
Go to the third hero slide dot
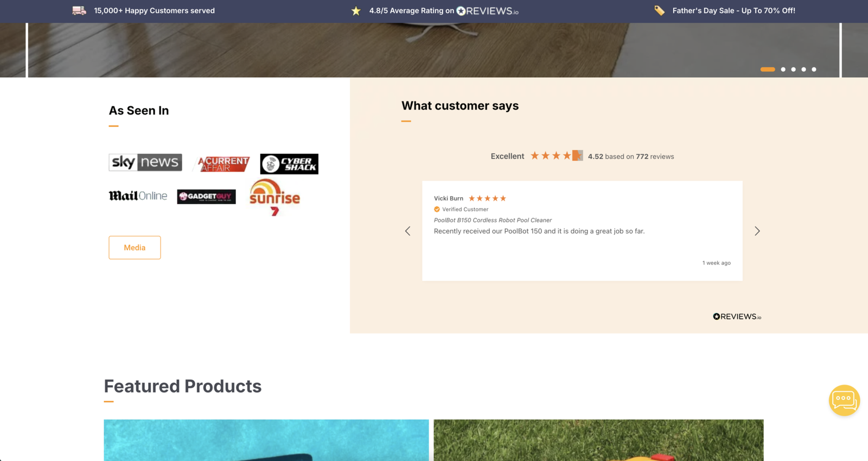click(793, 70)
